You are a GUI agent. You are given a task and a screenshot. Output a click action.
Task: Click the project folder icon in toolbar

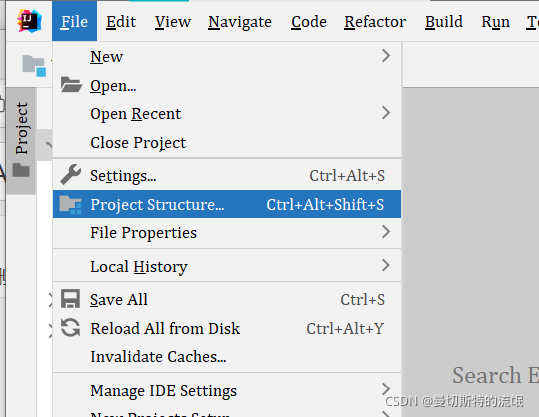point(34,65)
